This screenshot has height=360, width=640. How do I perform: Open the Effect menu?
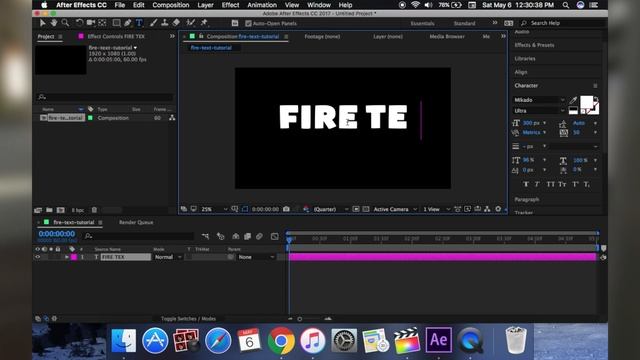pyautogui.click(x=230, y=5)
